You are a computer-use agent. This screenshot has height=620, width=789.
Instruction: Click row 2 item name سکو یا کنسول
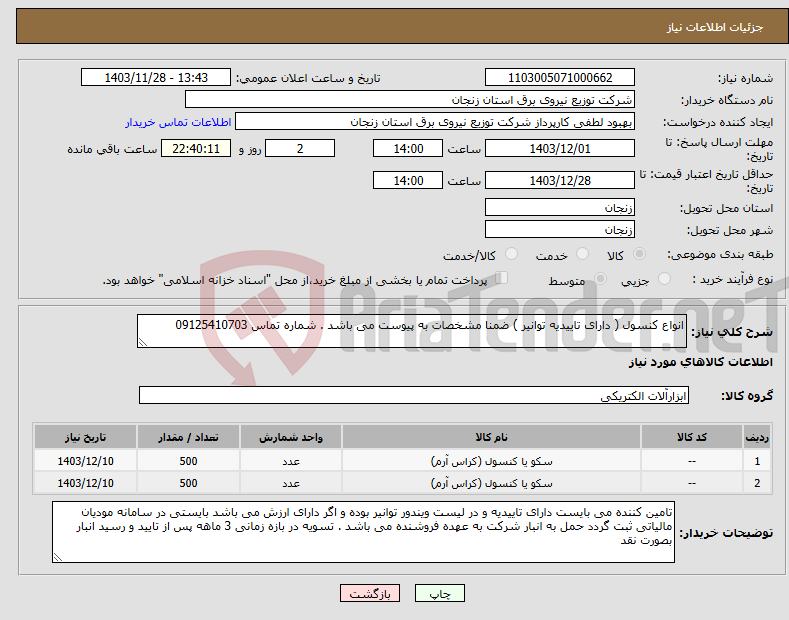pyautogui.click(x=491, y=483)
